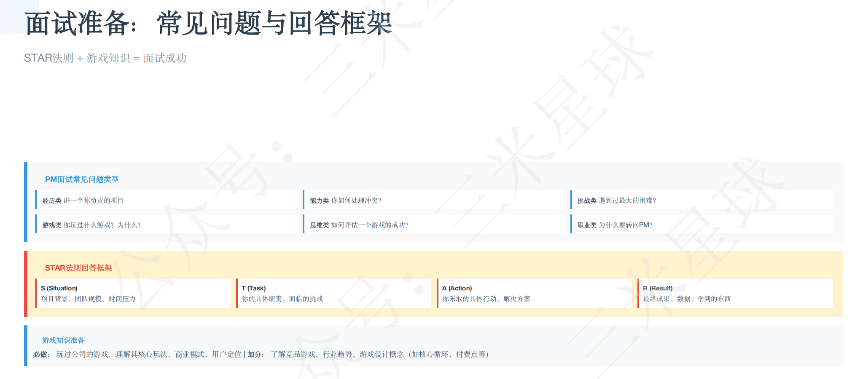Select the 挑战类 遇到过最大的困难 card
Image resolution: width=868 pixels, height=379 pixels.
click(701, 200)
